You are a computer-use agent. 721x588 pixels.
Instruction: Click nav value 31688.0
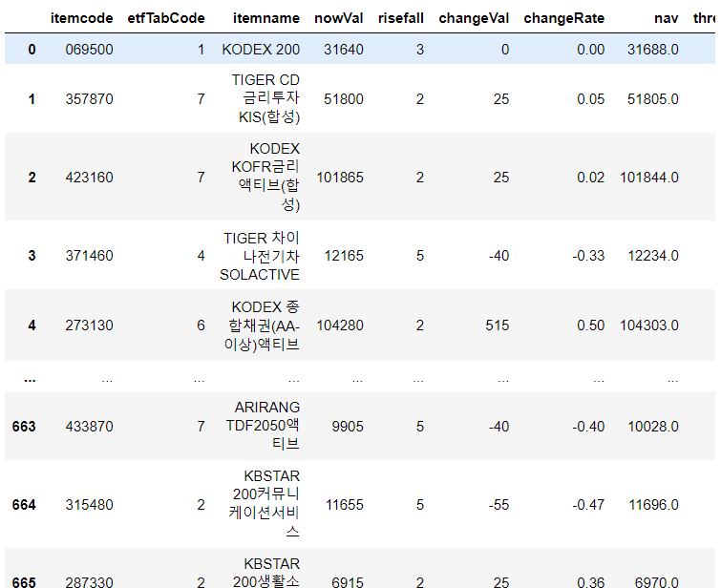tap(653, 50)
